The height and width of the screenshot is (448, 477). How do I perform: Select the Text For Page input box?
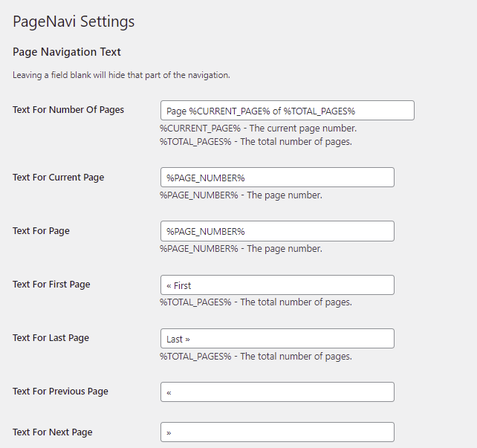277,231
